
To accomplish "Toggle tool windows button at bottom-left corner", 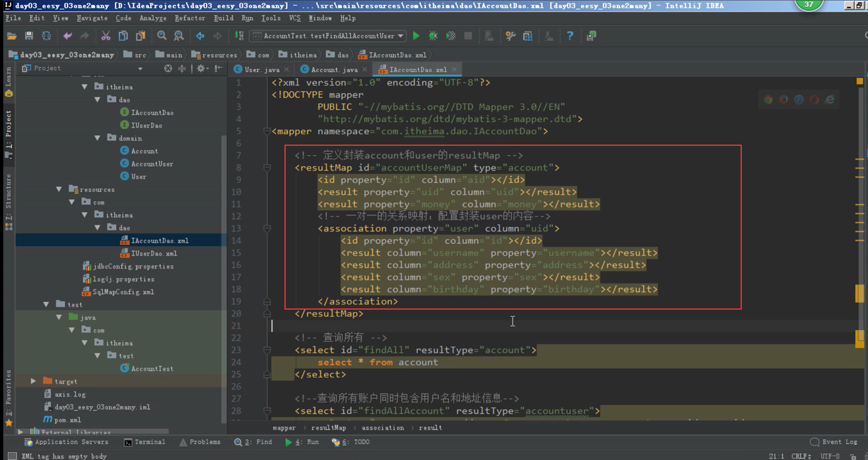I will click(12, 456).
